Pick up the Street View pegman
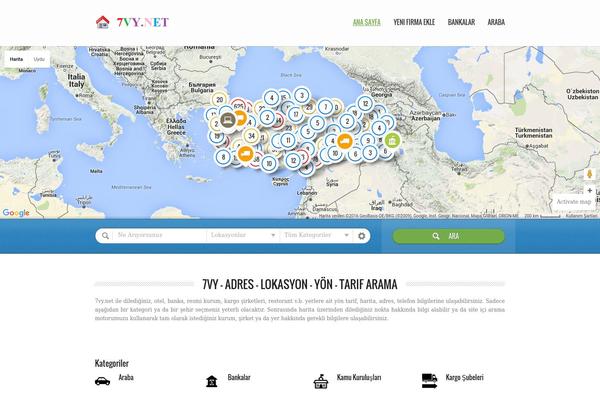This screenshot has height=400, width=600. point(589,174)
